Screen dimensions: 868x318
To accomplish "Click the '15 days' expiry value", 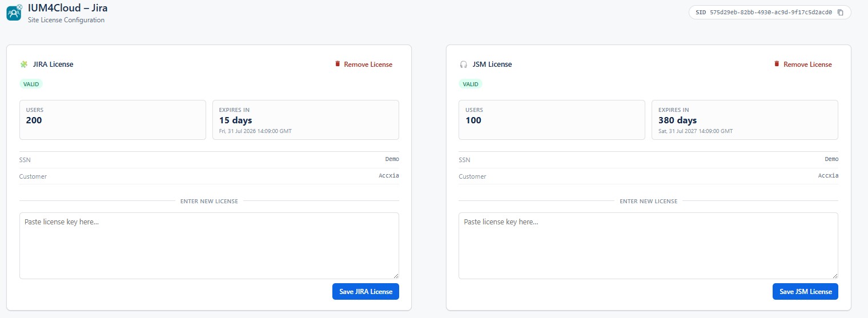I will [236, 120].
